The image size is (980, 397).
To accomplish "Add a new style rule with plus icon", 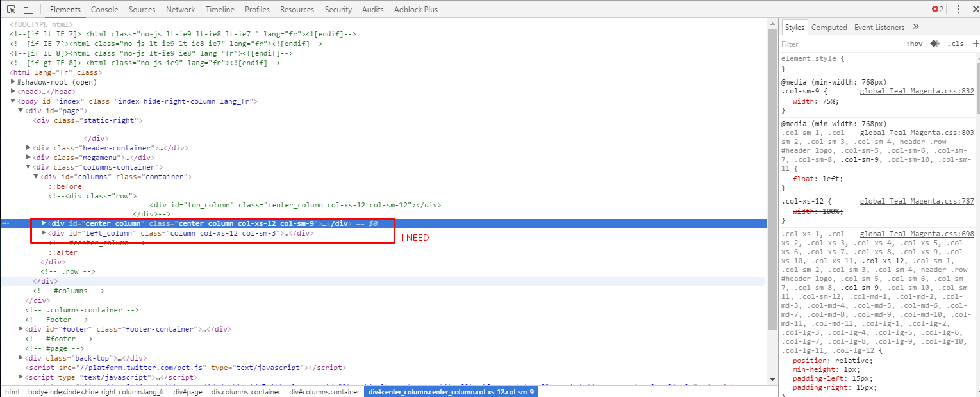I will pos(976,44).
